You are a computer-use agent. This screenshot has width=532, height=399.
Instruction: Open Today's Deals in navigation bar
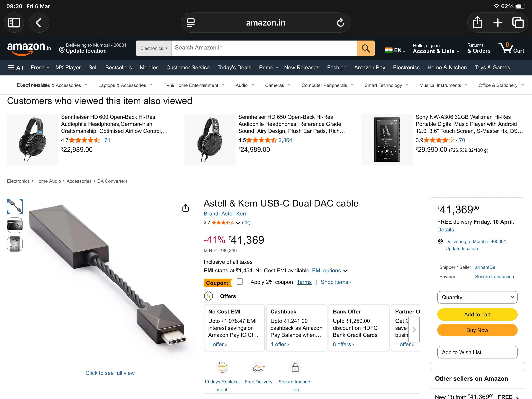(234, 68)
